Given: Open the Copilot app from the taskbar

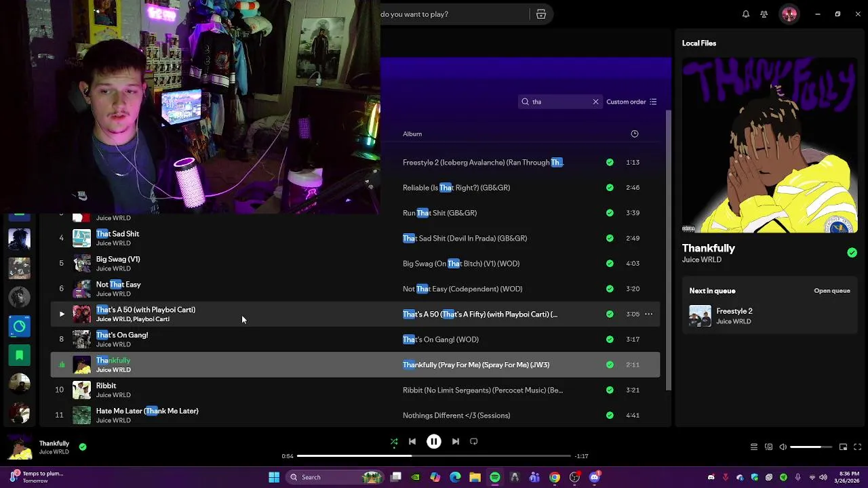Looking at the screenshot, I should pos(435,477).
